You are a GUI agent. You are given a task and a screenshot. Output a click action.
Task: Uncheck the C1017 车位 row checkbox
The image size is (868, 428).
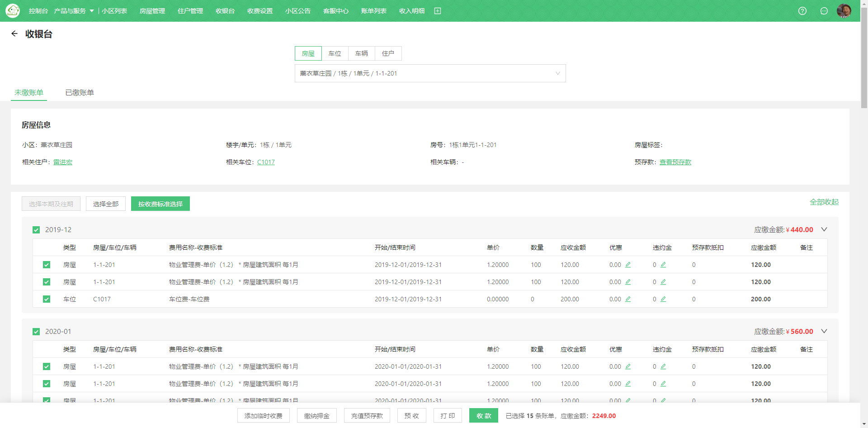pos(47,299)
